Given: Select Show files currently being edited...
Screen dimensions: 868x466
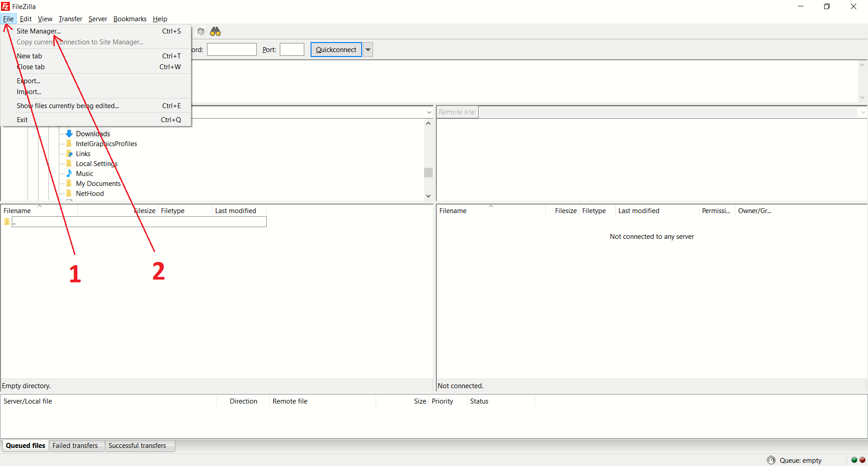Looking at the screenshot, I should point(96,106).
